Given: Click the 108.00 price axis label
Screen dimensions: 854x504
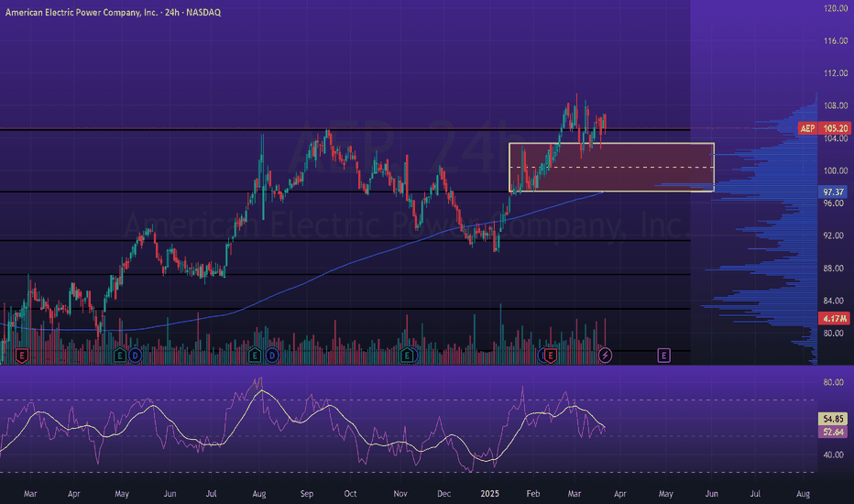Looking at the screenshot, I should [836, 105].
